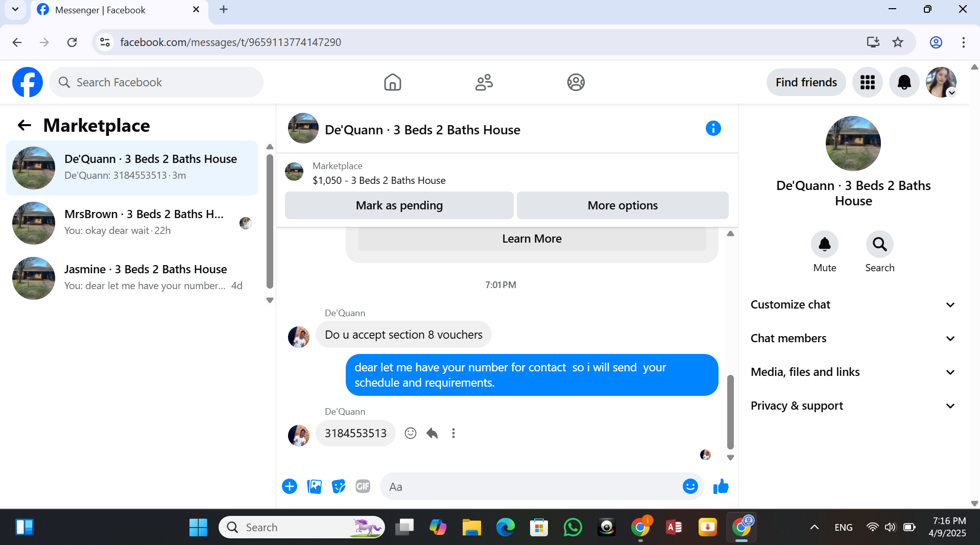Open Chrome profile icon
This screenshot has height=545, width=980.
pos(936,42)
